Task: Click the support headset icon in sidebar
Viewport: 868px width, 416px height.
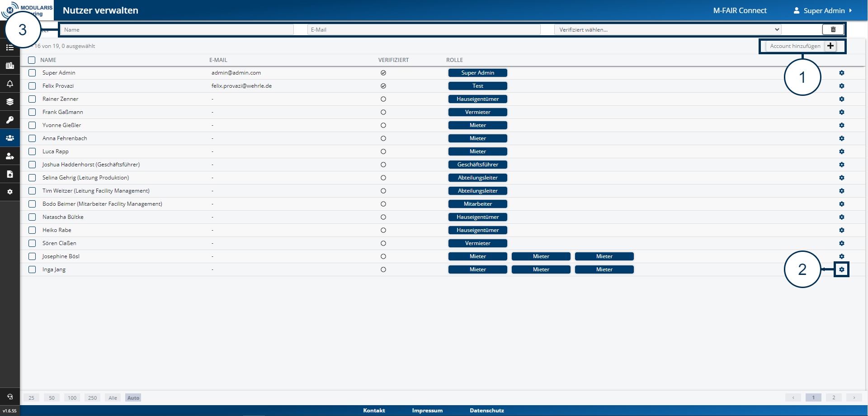Action: tap(10, 397)
